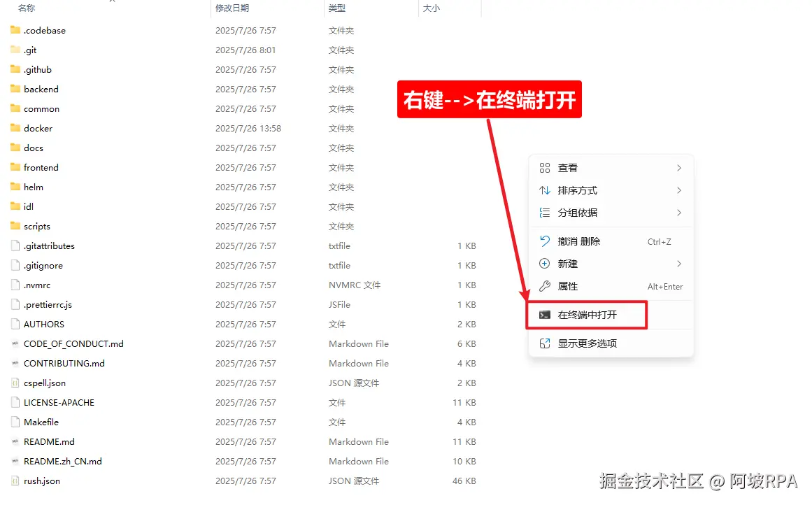Select the LICENSE-APACHE file name
812x505 pixels.
(x=59, y=402)
